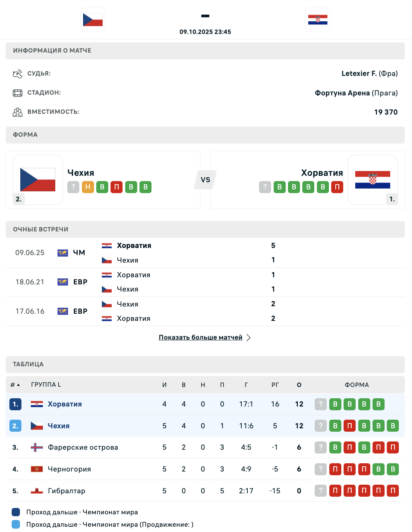Viewport: 412px width, 532px height.
Task: Click Czechia's gray question mark form badge
Action: [x=73, y=187]
